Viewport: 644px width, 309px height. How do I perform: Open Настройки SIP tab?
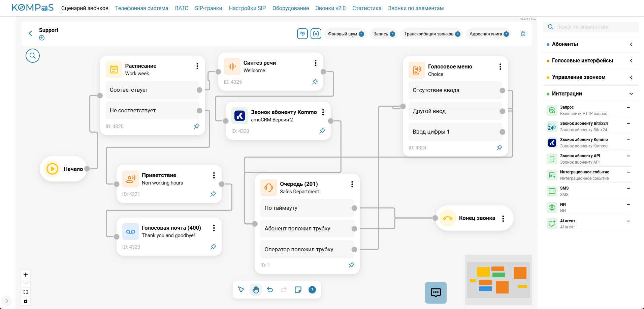247,8
